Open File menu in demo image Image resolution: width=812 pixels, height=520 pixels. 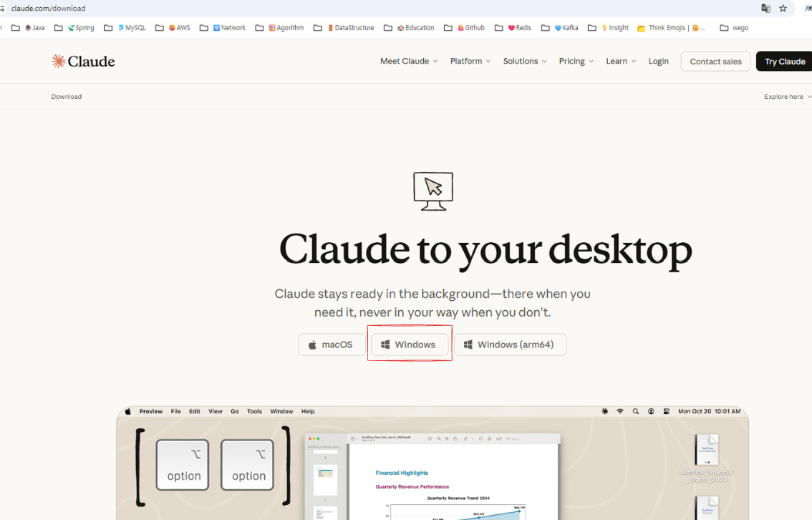(176, 411)
